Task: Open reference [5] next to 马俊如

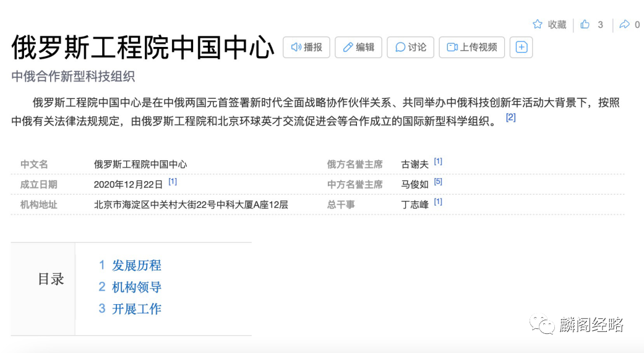Action: click(438, 181)
